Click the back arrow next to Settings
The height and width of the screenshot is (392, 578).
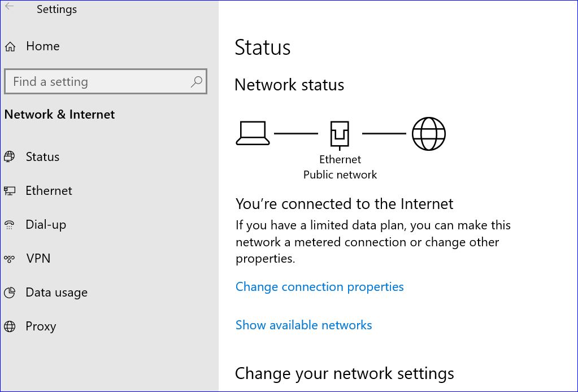click(x=10, y=7)
